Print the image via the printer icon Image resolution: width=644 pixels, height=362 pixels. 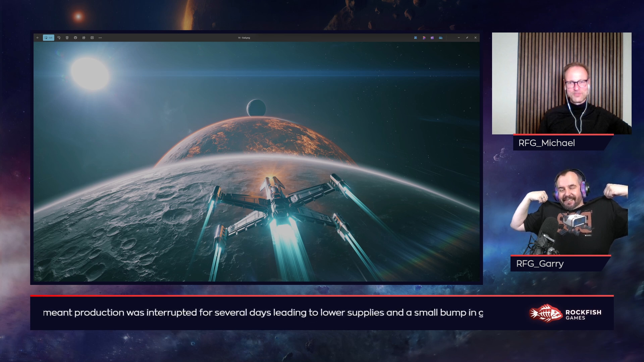click(x=75, y=38)
